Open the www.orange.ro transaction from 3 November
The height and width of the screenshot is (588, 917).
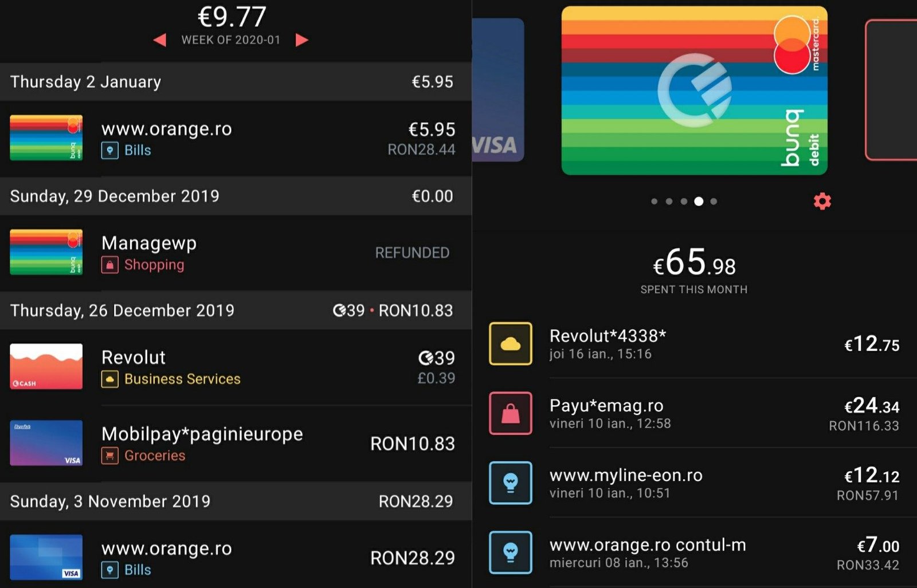tap(236, 554)
